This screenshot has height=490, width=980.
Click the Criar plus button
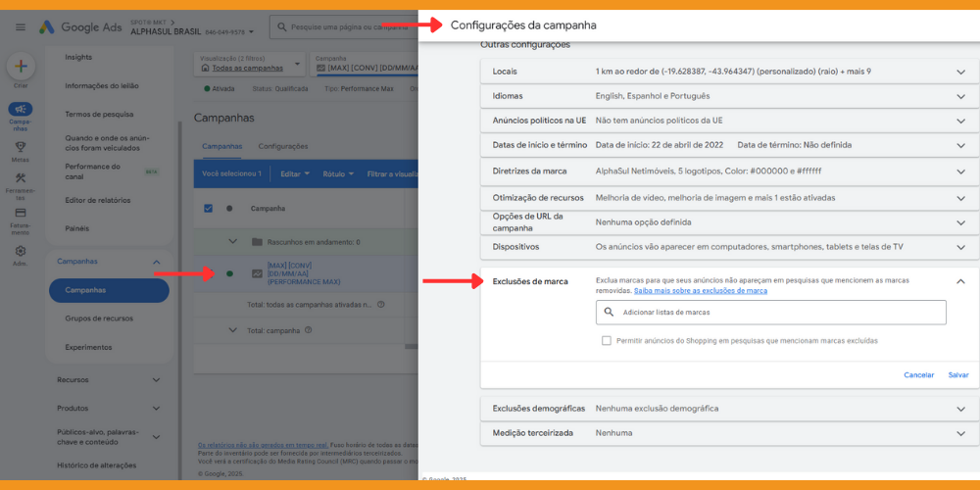tap(21, 67)
